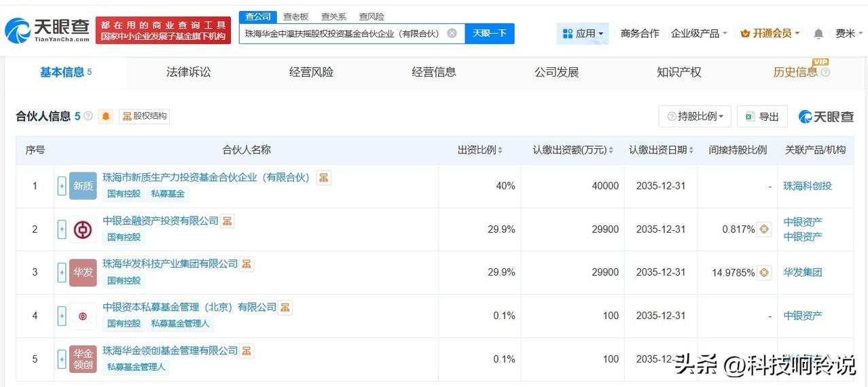
Task: Expand row 2 with the plus toggle
Action: 62,229
